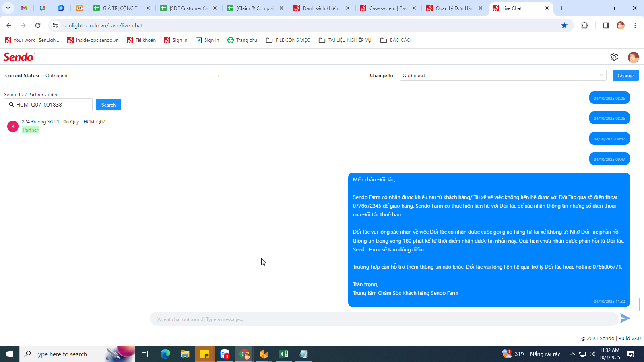Focus the Sendo ID / Partner Code field

pyautogui.click(x=48, y=105)
